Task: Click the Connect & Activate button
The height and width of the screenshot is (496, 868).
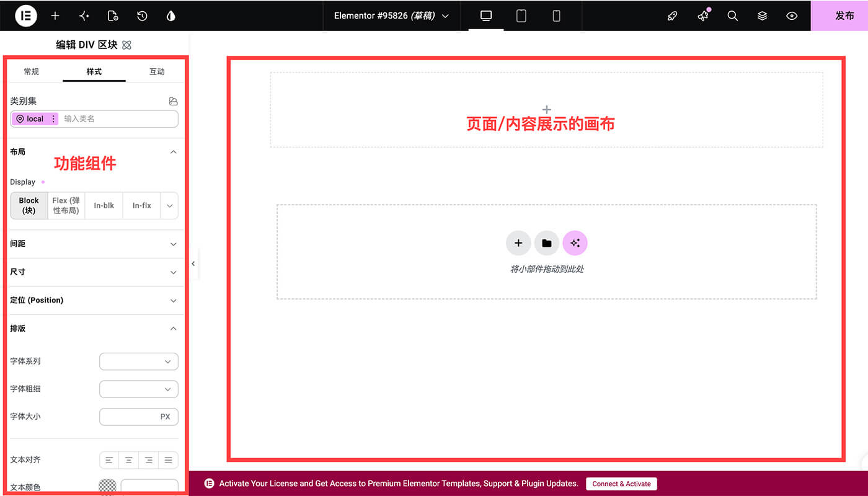Action: coord(621,484)
